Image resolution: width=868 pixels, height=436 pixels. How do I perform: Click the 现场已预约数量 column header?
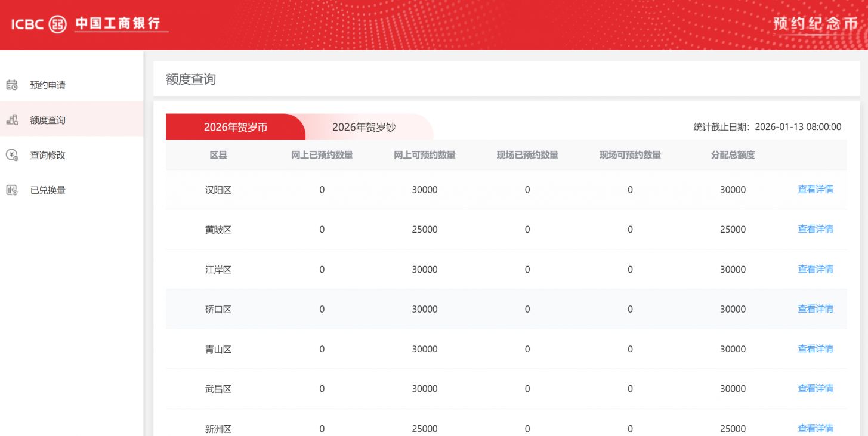(x=527, y=155)
